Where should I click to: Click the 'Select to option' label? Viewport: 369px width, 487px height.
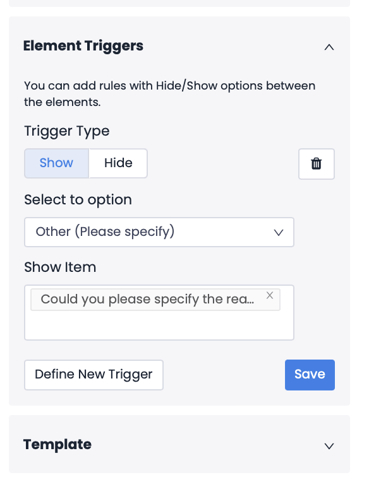point(78,200)
